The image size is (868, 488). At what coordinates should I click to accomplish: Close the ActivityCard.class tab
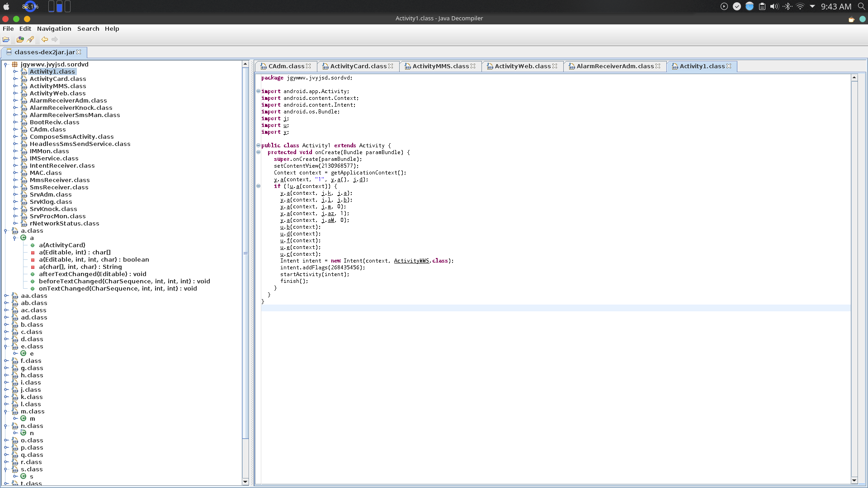[391, 66]
